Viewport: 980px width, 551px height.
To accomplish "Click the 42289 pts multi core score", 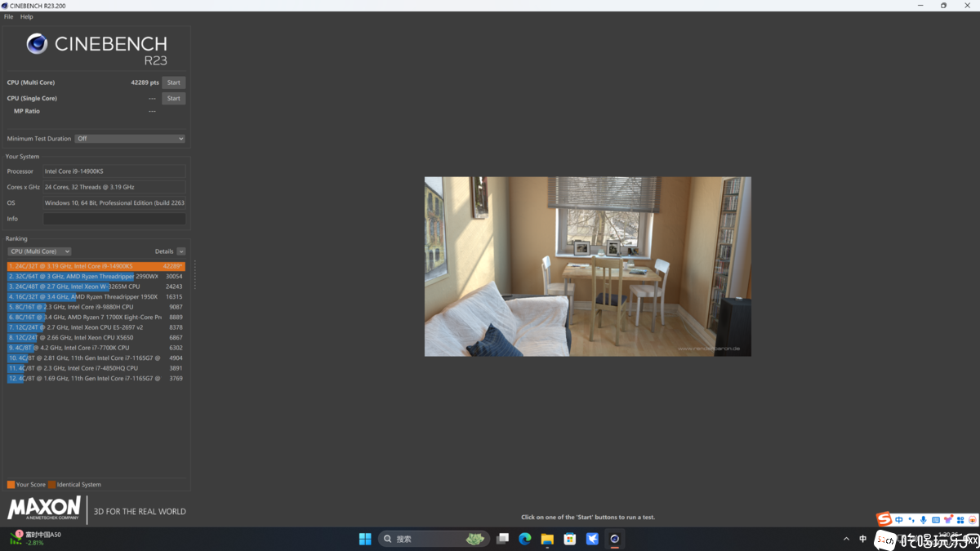I will [x=145, y=82].
